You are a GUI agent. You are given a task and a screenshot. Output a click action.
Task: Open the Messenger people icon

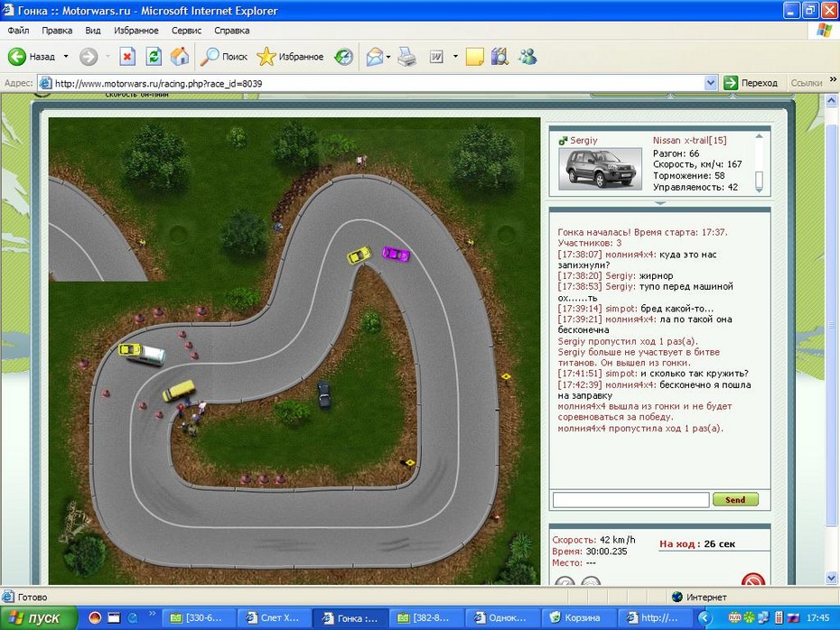[x=527, y=56]
